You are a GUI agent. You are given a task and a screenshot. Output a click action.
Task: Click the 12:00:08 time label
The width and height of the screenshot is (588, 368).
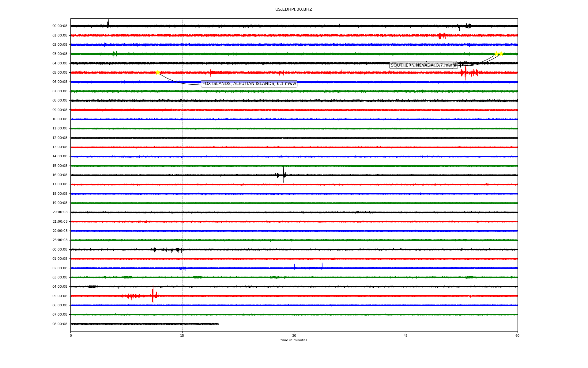coord(60,138)
